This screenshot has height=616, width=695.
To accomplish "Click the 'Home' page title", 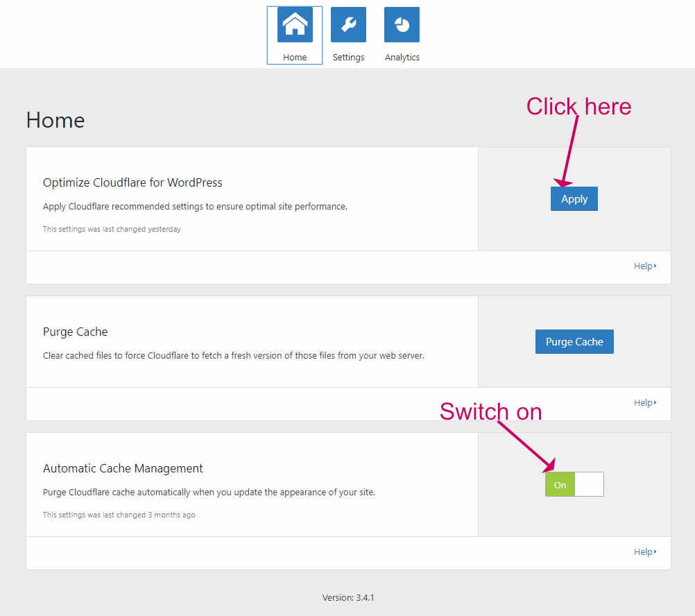I will coord(55,120).
